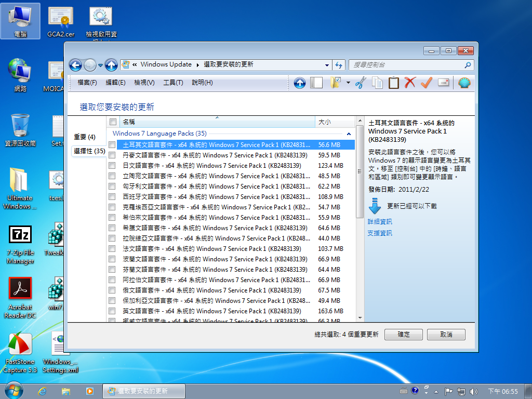The height and width of the screenshot is (399, 532).
Task: Click the mail envelope toolbar icon
Action: pos(444,83)
